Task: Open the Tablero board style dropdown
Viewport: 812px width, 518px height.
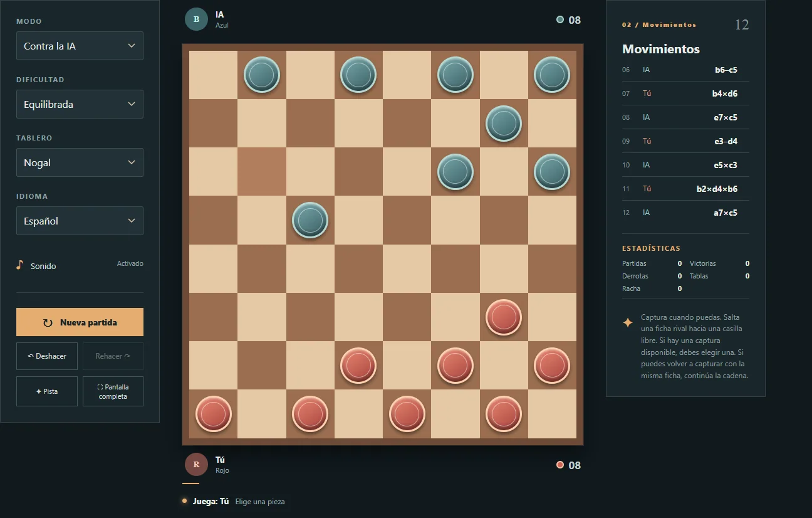Action: coord(80,162)
